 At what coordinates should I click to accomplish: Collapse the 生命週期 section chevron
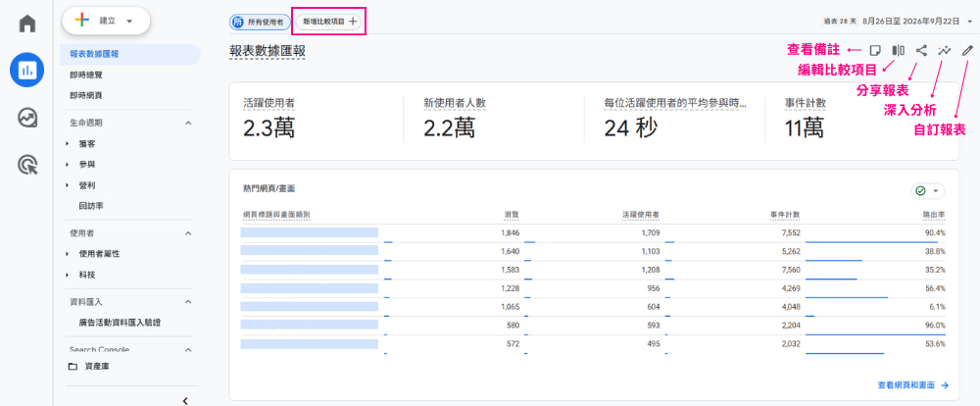pos(189,124)
